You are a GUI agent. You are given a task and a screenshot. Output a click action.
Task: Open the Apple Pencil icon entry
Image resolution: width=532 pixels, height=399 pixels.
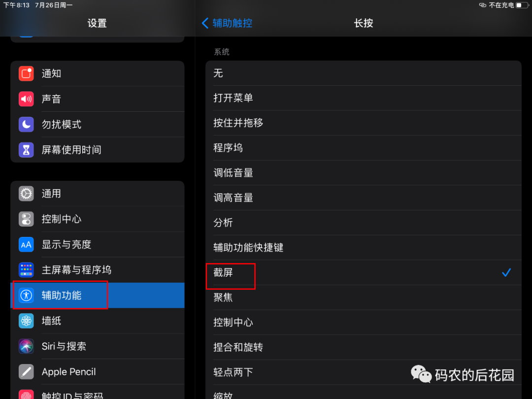click(x=26, y=371)
